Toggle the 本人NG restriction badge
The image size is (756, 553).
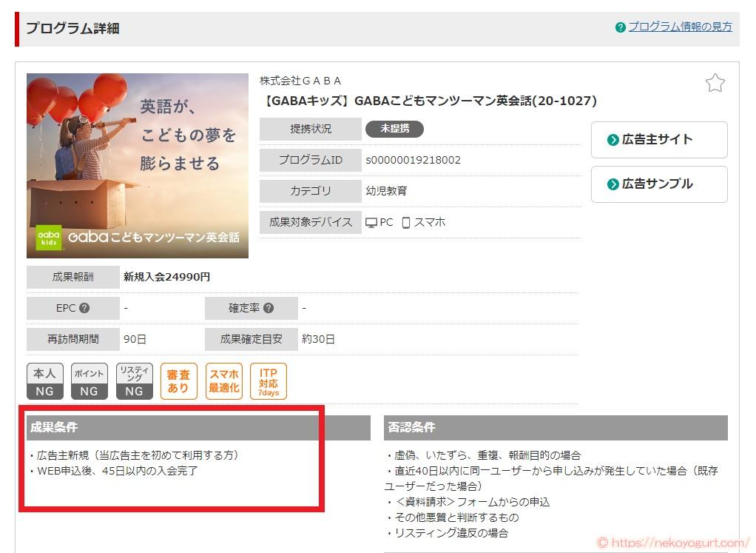tap(44, 381)
